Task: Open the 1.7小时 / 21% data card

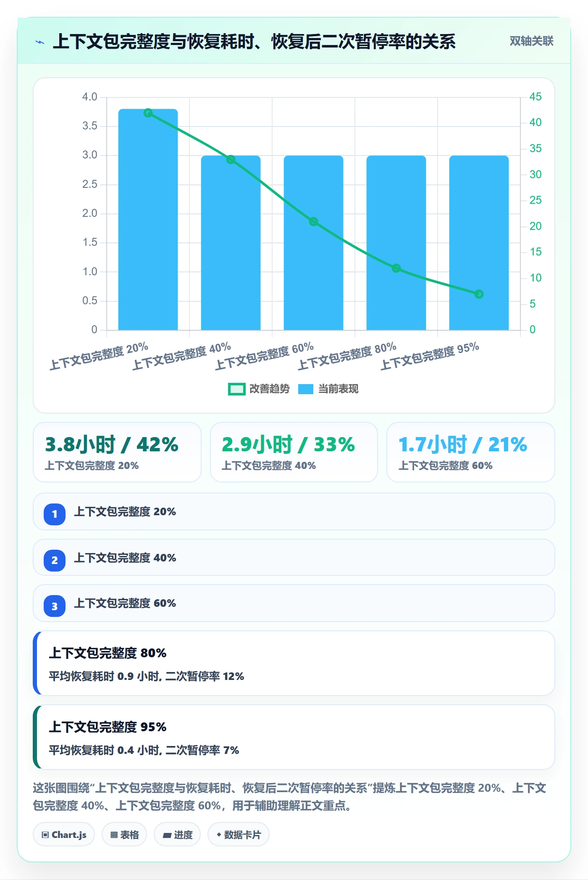Action: click(x=471, y=452)
